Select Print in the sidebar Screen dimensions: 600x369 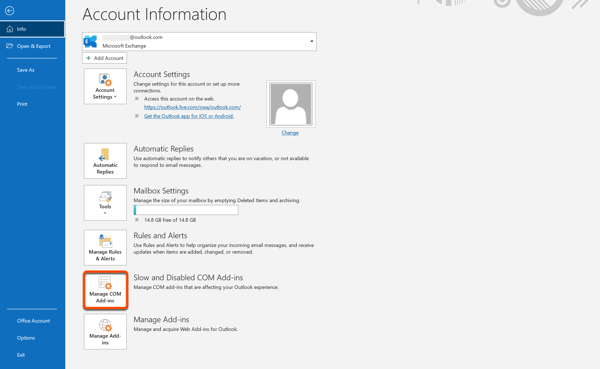pos(22,104)
